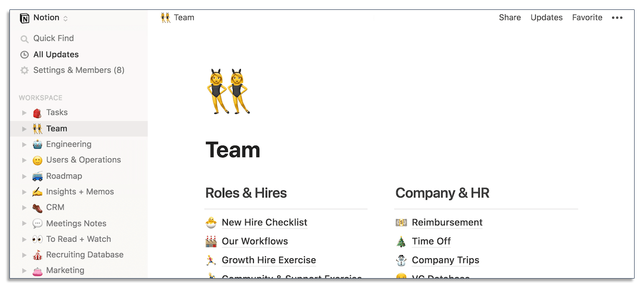Open the Updates menu in top bar

coord(546,18)
